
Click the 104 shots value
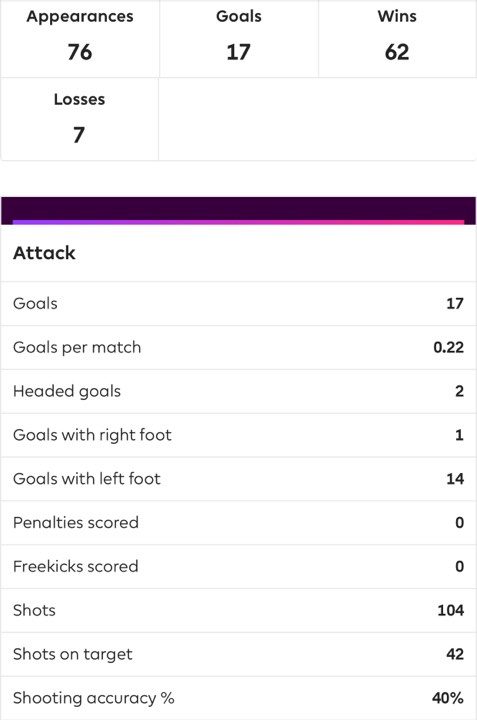[x=450, y=610]
